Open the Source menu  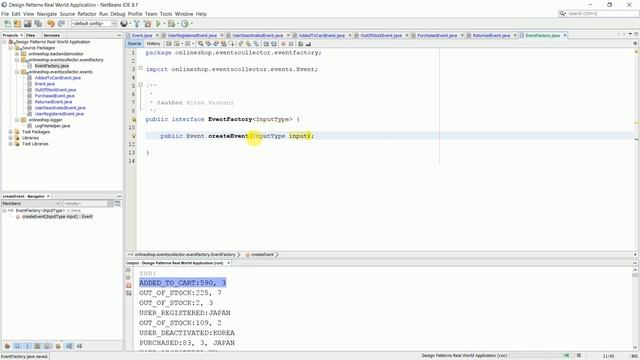pos(67,14)
